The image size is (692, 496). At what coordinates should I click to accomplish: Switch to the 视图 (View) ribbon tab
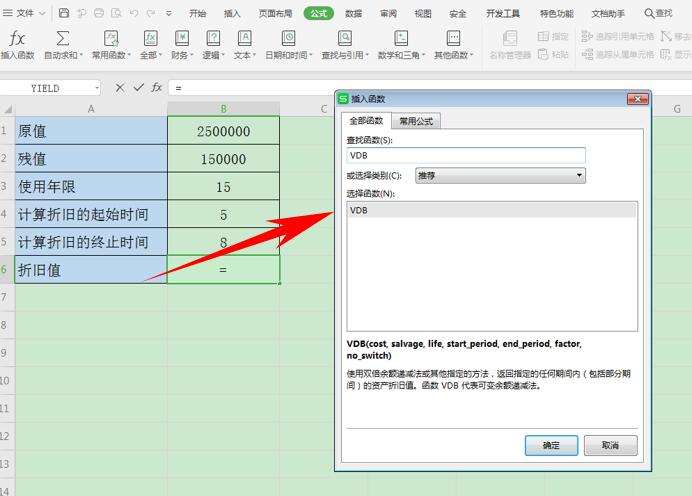[423, 13]
